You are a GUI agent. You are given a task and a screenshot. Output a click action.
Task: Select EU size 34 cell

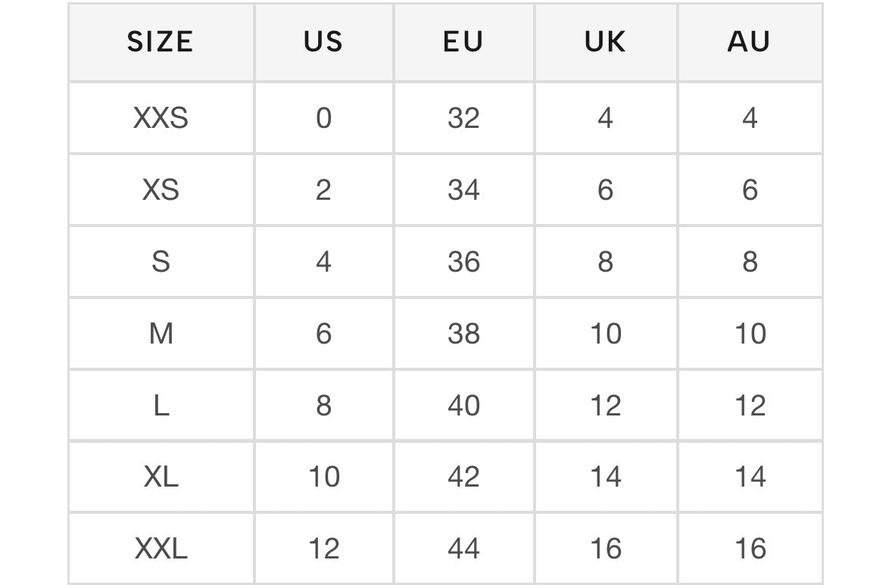pos(463,190)
